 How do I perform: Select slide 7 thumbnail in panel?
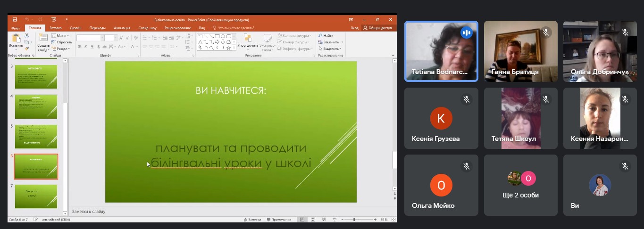coord(36,196)
